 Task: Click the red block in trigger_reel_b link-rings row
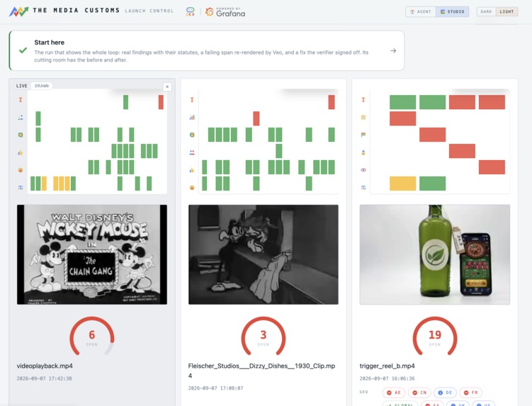pos(492,167)
